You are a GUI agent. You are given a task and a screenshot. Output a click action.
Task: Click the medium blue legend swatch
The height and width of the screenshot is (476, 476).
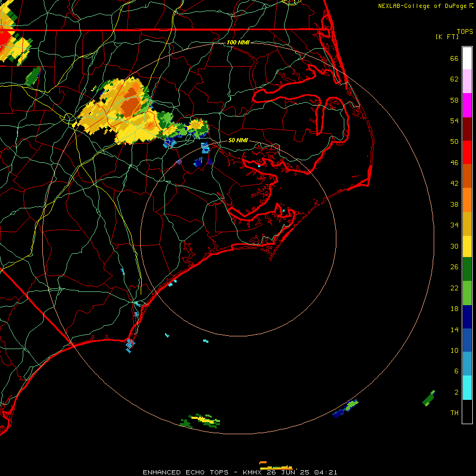pos(467,340)
